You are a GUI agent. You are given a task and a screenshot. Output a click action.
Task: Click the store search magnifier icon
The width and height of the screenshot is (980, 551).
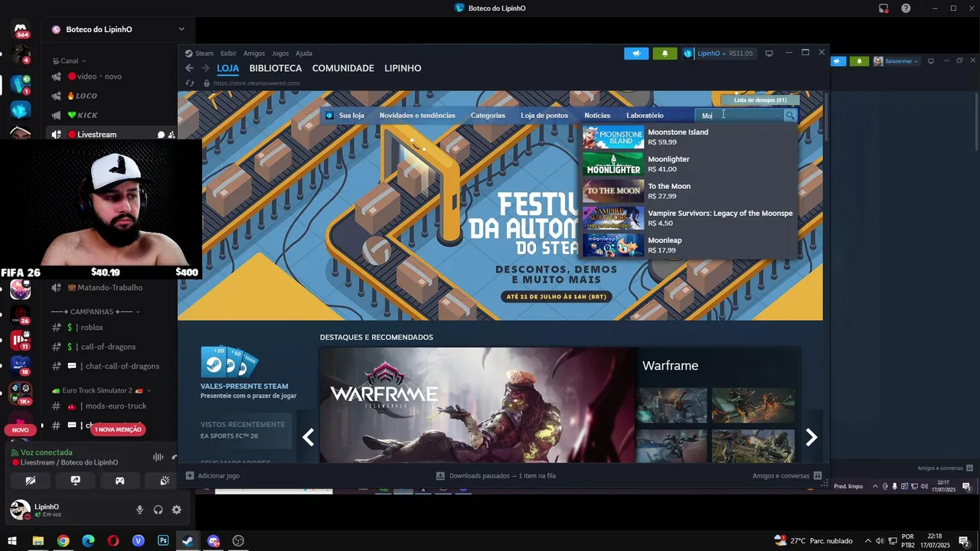pyautogui.click(x=790, y=116)
